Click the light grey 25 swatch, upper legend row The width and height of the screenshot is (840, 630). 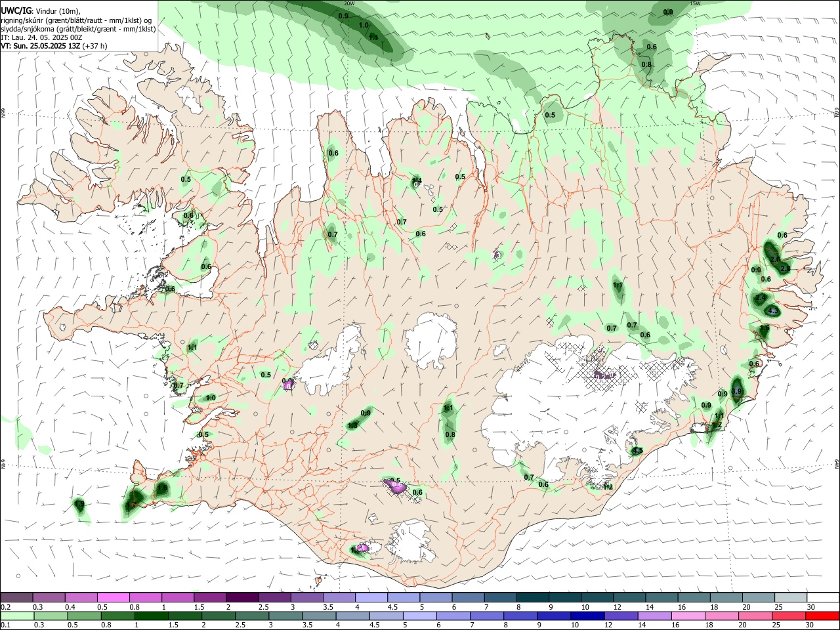791,597
